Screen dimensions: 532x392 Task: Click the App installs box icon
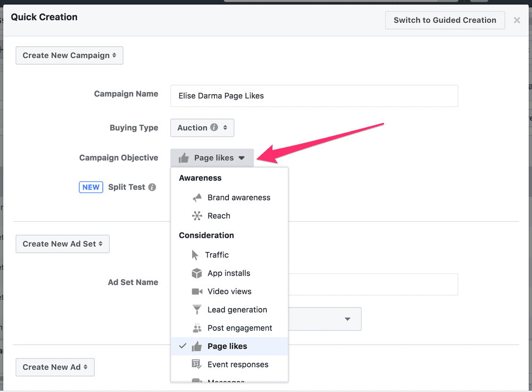(x=197, y=273)
